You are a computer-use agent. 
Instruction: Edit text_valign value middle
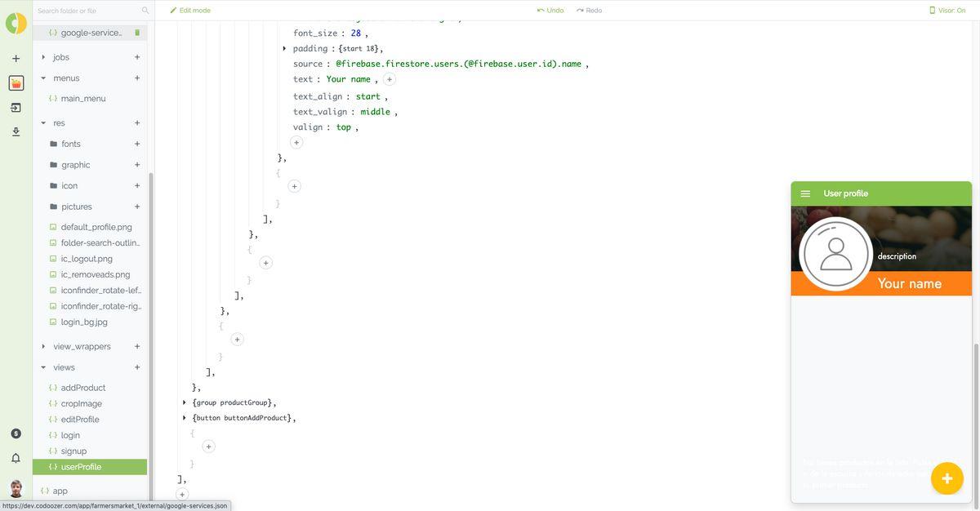(x=376, y=112)
